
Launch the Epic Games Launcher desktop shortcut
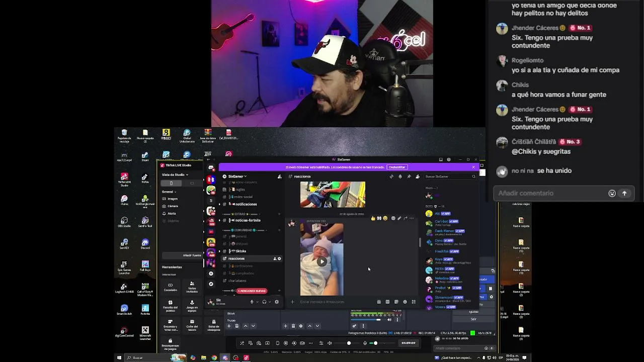point(124,267)
